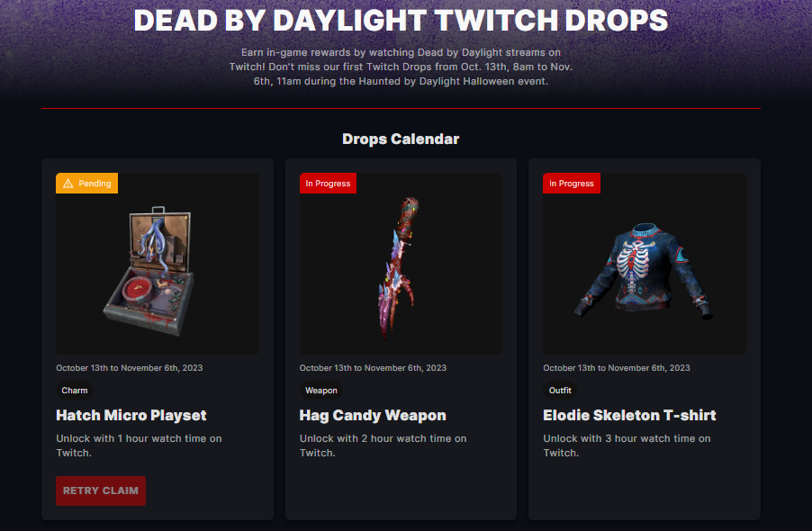812x531 pixels.
Task: Select In Progress badge on Hag Candy Weapon
Action: point(328,184)
